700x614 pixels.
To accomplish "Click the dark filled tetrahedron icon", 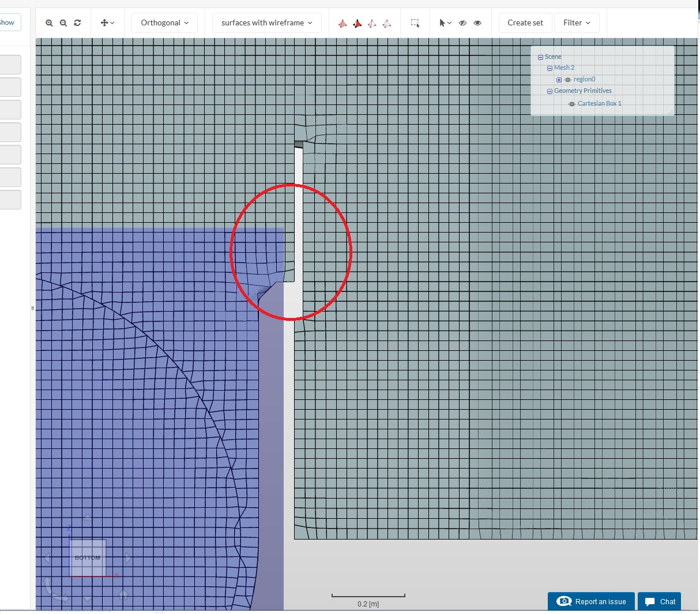I will tap(357, 23).
